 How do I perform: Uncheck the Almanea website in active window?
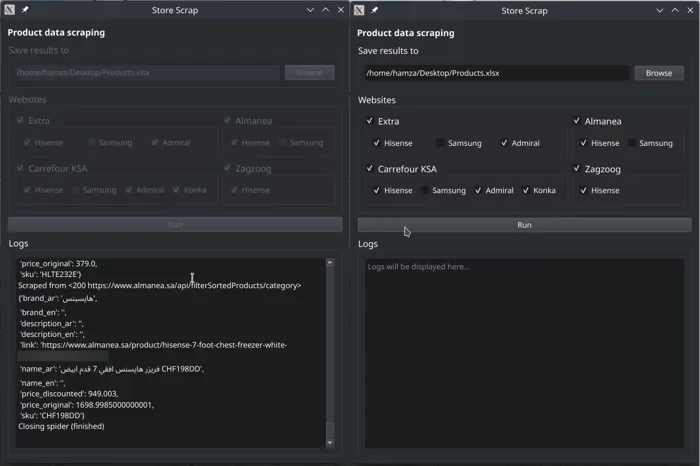tap(577, 122)
